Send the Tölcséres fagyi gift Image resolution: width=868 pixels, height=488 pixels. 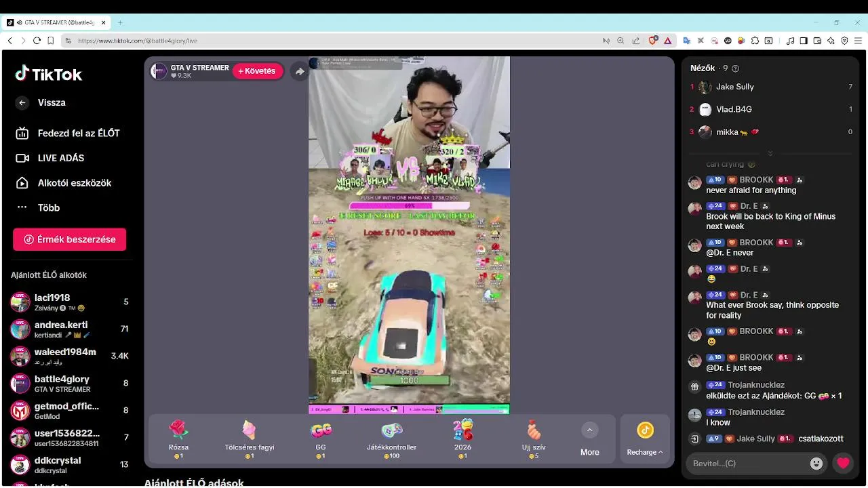pyautogui.click(x=250, y=439)
